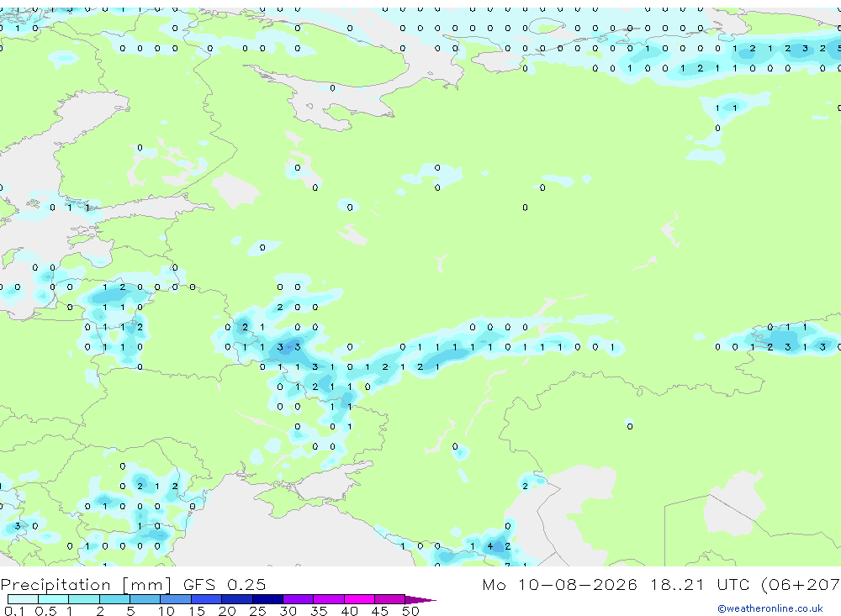Click the '45' legend value label
841x616 pixels.
click(380, 611)
